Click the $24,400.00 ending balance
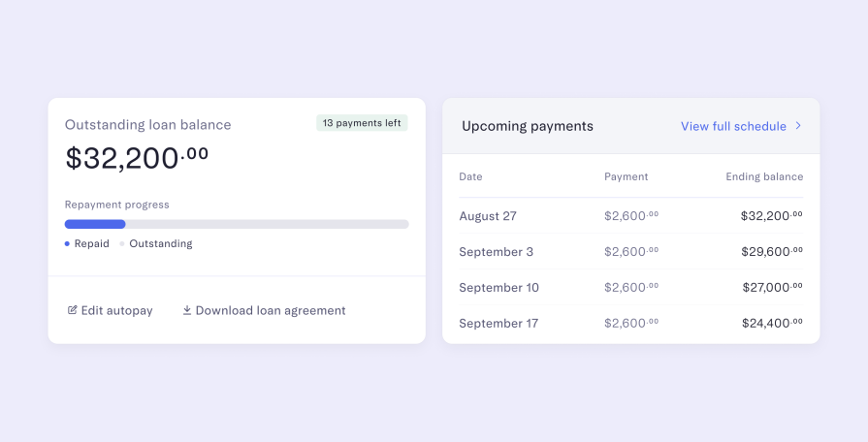The image size is (868, 442). coord(772,323)
